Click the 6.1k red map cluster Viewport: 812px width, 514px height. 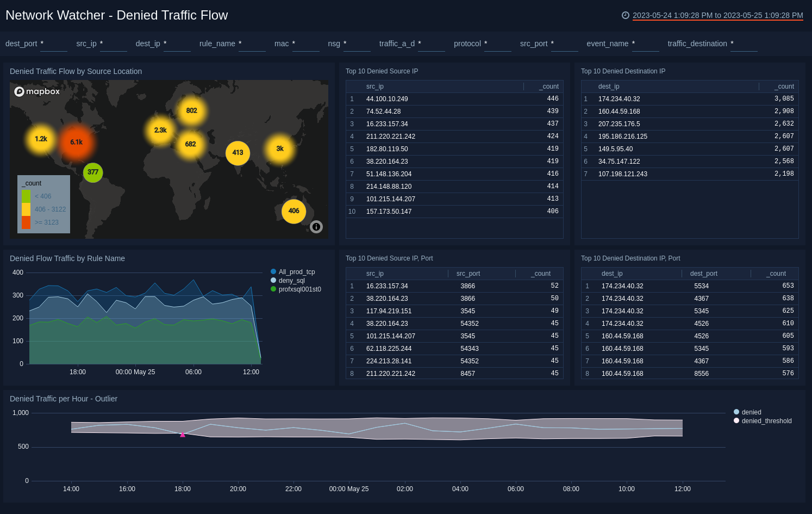pos(77,142)
